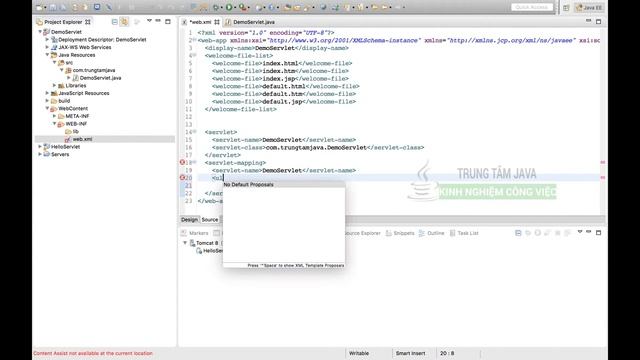
Task: Open Servers panel view menu arrow
Action: point(580,232)
